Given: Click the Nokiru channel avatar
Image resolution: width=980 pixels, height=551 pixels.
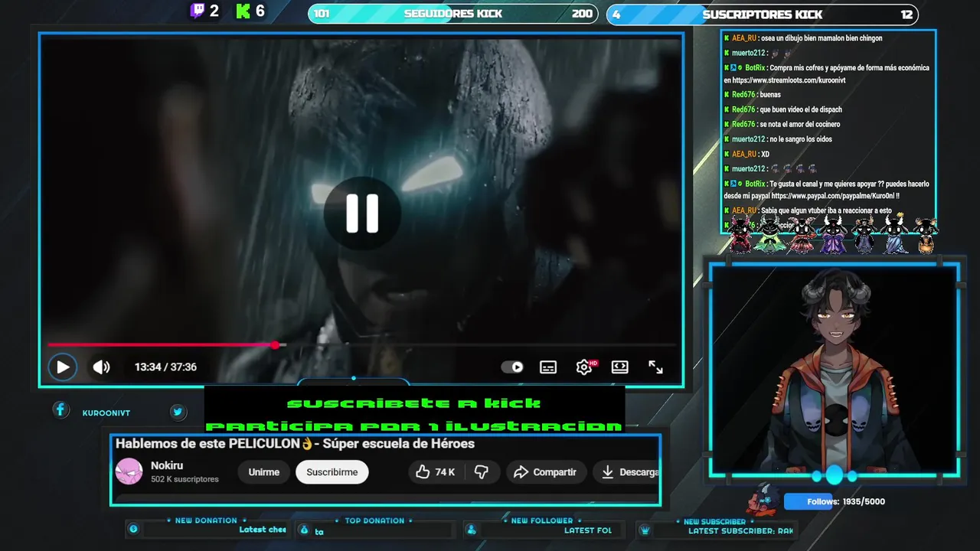Looking at the screenshot, I should click(129, 471).
